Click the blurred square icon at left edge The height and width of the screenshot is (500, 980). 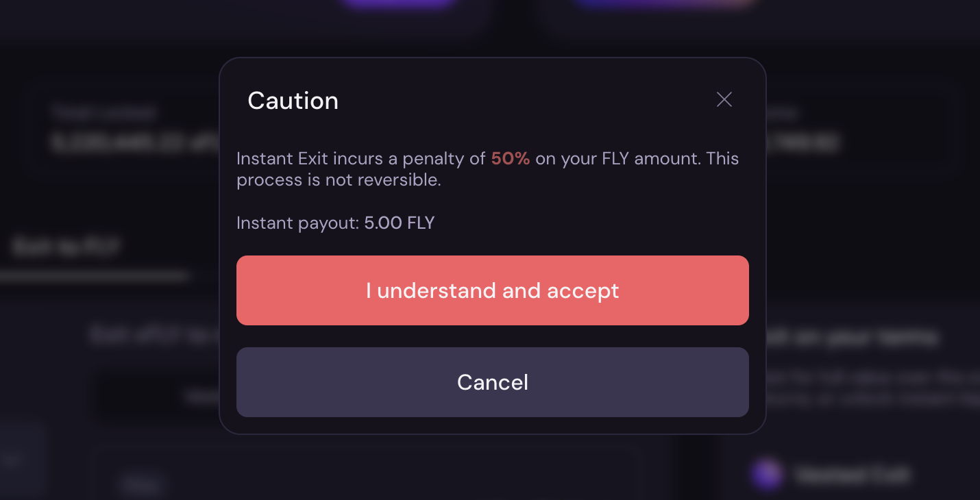click(14, 460)
